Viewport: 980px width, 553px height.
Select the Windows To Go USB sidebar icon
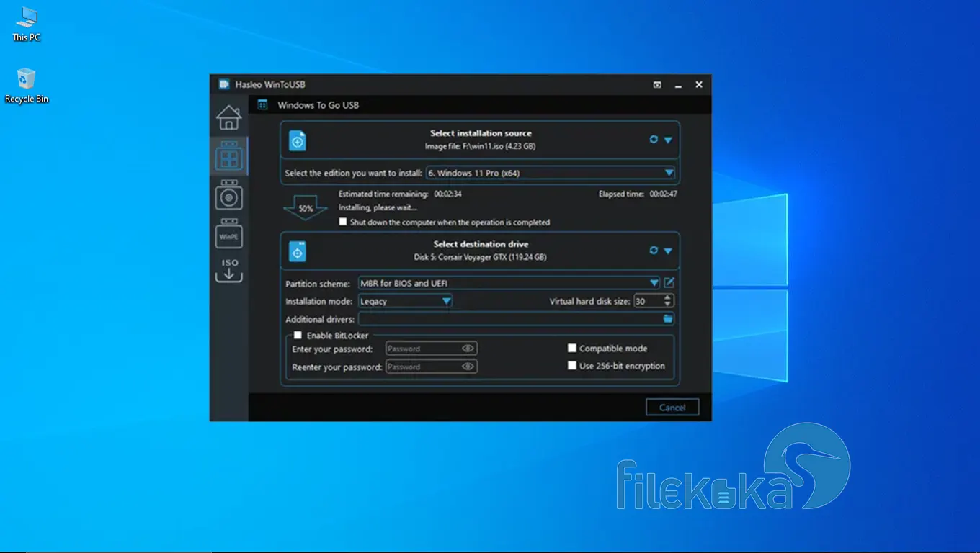pyautogui.click(x=228, y=156)
